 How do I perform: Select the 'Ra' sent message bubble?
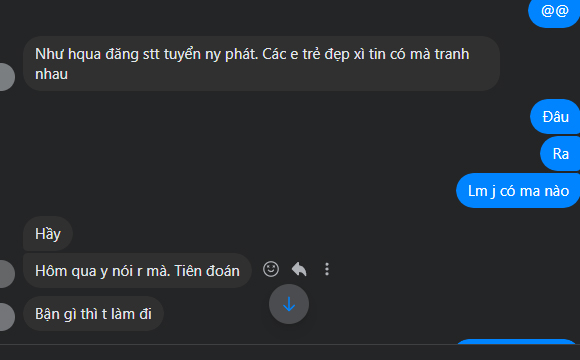tap(560, 154)
